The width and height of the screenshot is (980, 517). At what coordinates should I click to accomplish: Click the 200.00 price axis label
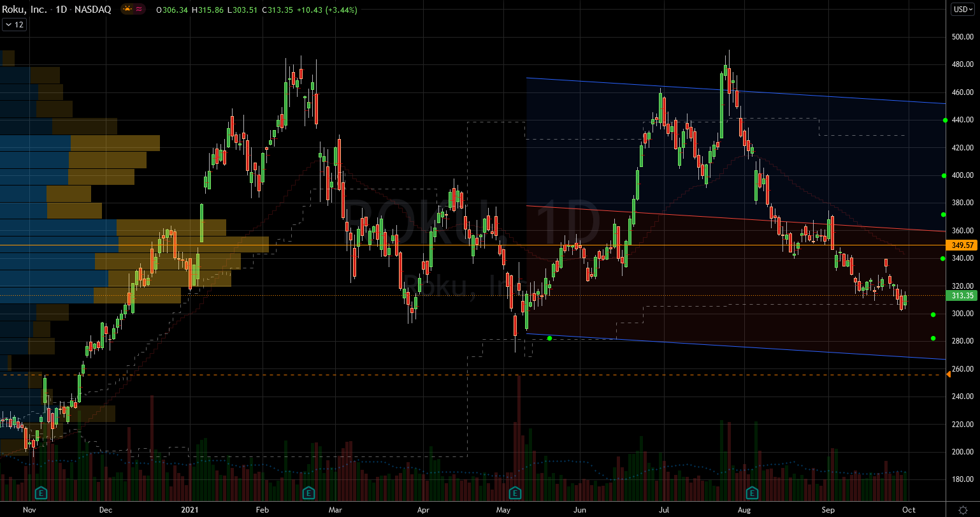coord(962,452)
